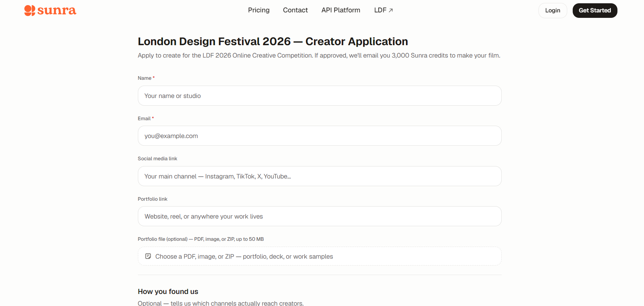Click the file upload icon

point(148,256)
